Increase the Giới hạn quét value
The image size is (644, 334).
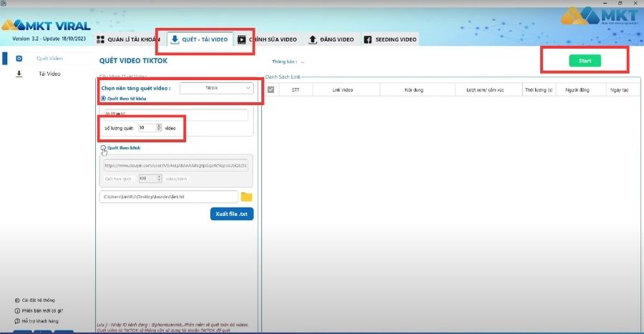[x=160, y=177]
